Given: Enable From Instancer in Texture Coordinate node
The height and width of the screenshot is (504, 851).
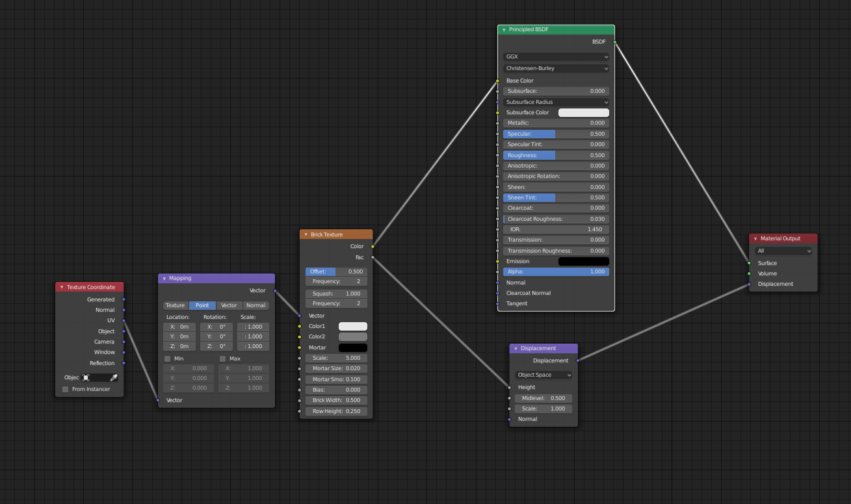Looking at the screenshot, I should point(64,389).
